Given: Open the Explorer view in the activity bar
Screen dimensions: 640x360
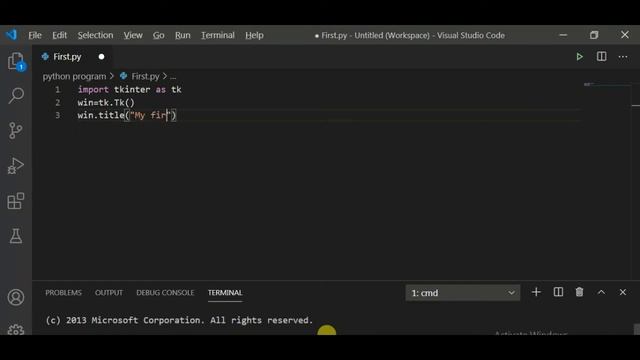Looking at the screenshot, I should click(16, 61).
